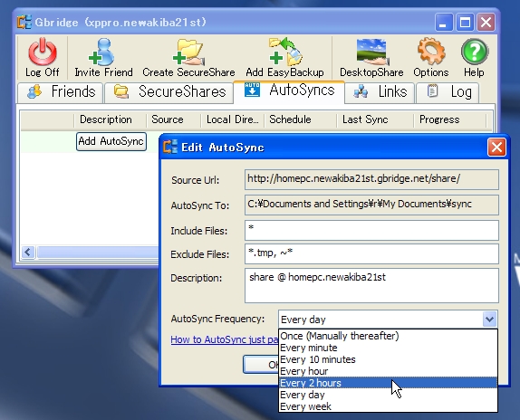Click the Include Files input field
Screen dimensions: 520x420
click(371, 230)
